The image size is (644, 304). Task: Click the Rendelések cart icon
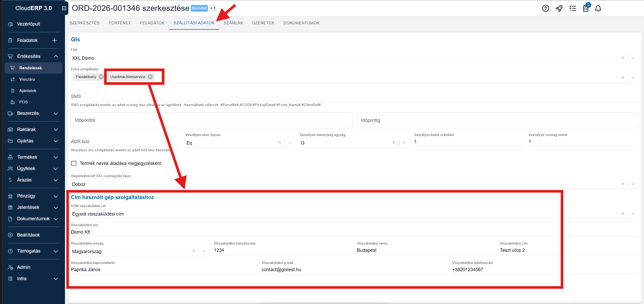(12, 68)
